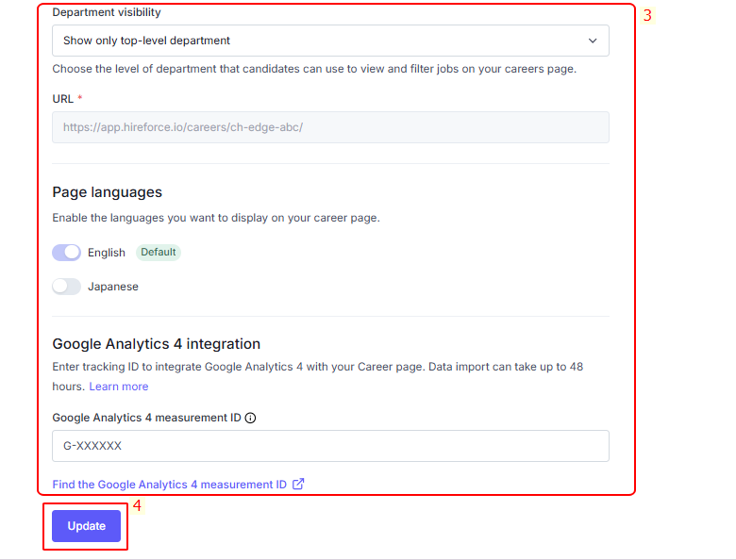This screenshot has height=560, width=736.
Task: Click the red annotation number 4 marker
Action: coord(137,505)
